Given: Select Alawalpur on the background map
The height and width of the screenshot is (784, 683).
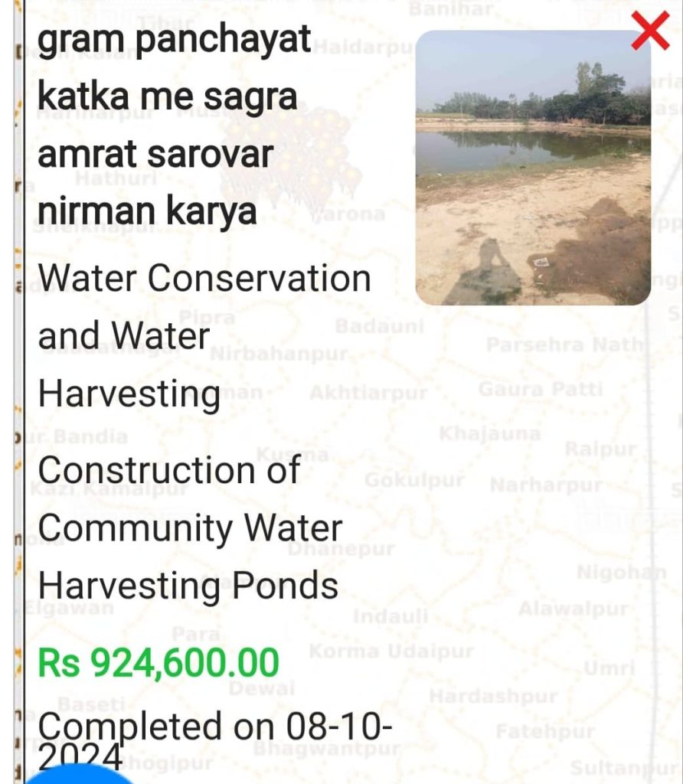Looking at the screenshot, I should [573, 609].
